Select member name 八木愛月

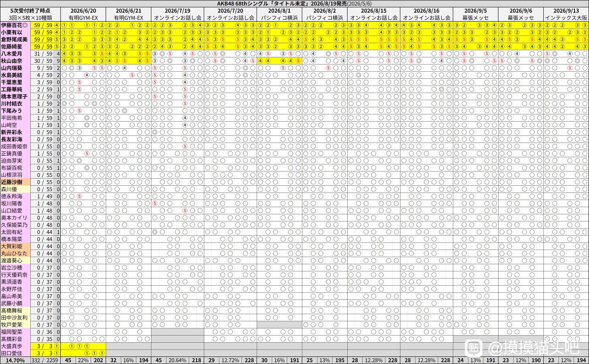12,54
